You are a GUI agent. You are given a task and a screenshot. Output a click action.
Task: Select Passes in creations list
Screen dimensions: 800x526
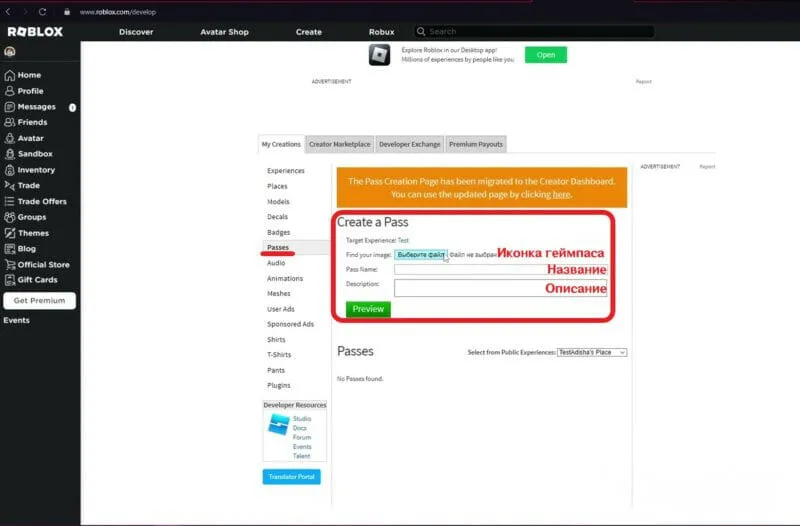click(278, 247)
